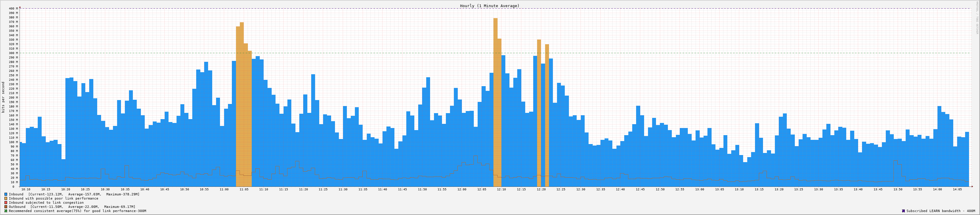Click the Hourly (1 Minute Average) title
This screenshot has width=980, height=215.
click(489, 6)
